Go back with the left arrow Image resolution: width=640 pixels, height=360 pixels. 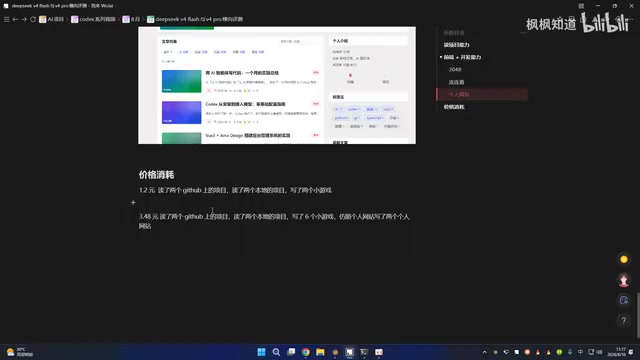(15, 19)
